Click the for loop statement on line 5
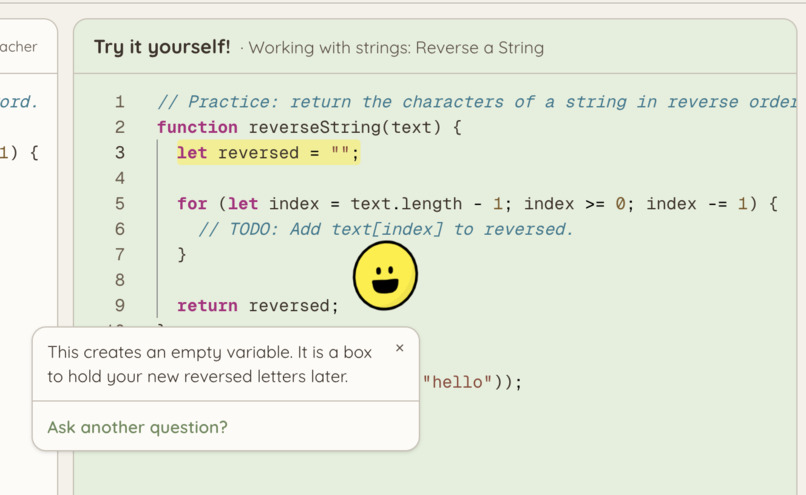 [478, 204]
